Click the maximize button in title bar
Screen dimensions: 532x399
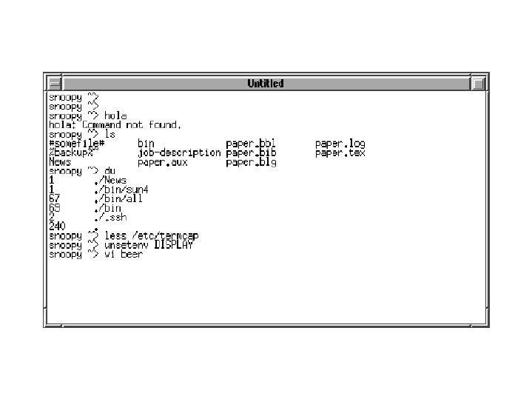478,83
